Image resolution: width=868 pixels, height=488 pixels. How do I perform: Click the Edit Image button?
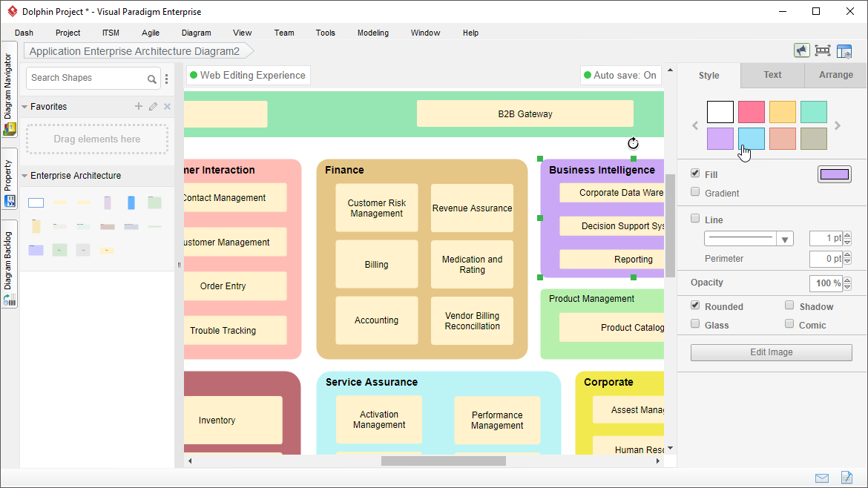point(771,352)
